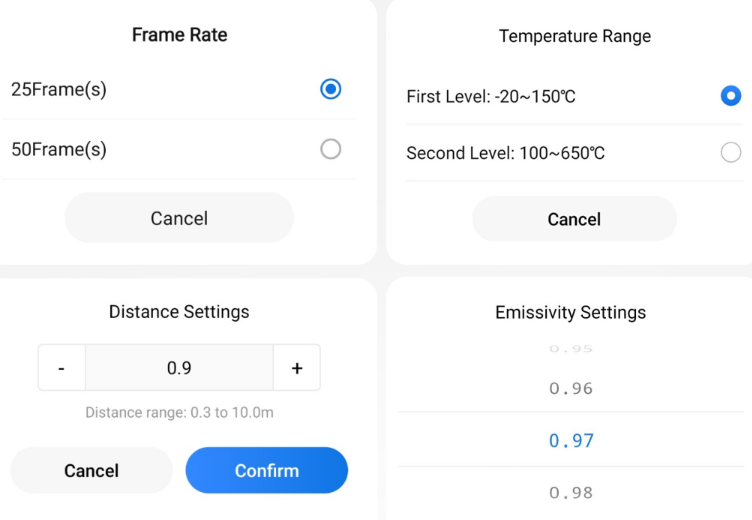The height and width of the screenshot is (520, 752).
Task: Confirm the distance setting
Action: pos(267,470)
